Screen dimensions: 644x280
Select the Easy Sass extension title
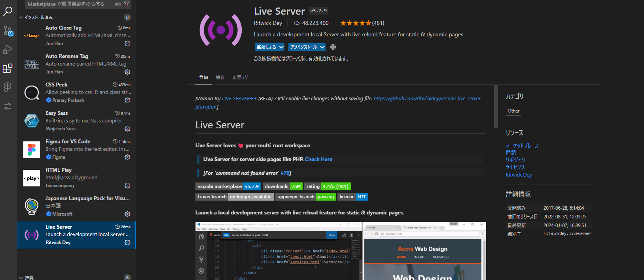coord(57,113)
